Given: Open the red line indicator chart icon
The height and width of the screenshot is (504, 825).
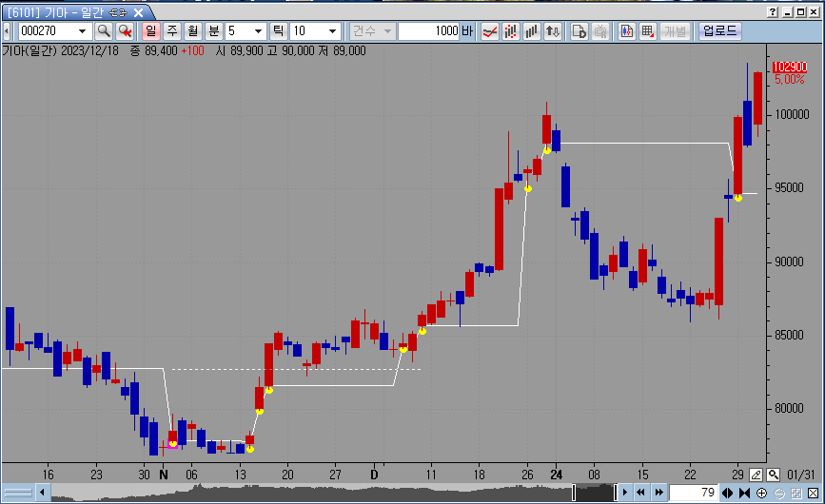Looking at the screenshot, I should 489,31.
